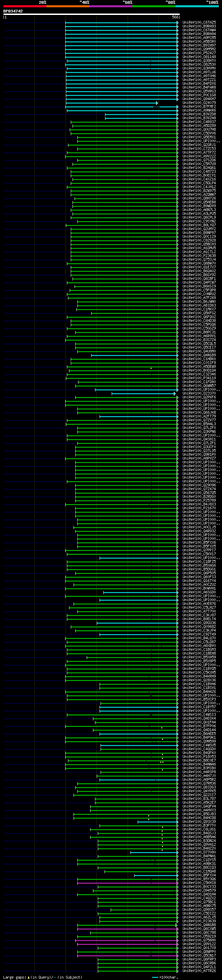
Task: Select the UniRef100_P52427 label
Action: (199, 53)
